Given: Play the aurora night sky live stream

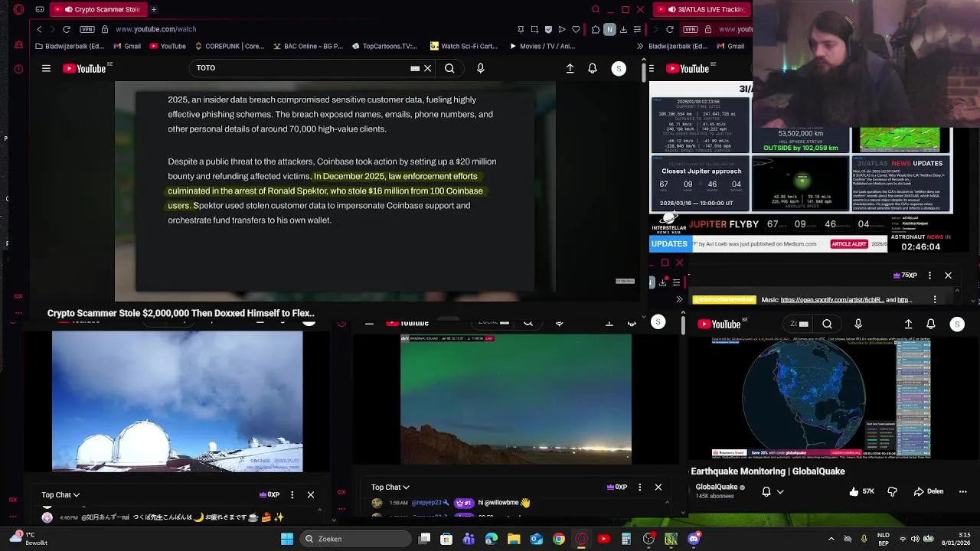Looking at the screenshot, I should click(x=516, y=399).
